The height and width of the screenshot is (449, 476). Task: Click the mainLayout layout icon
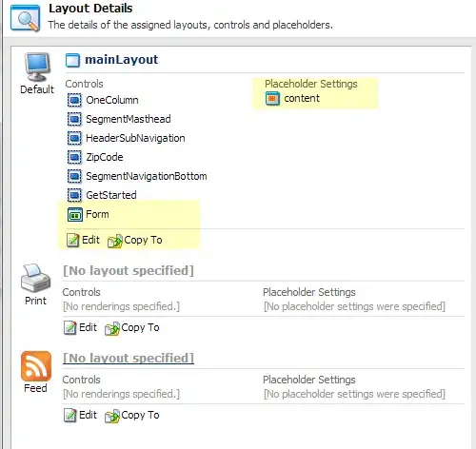[x=72, y=60]
